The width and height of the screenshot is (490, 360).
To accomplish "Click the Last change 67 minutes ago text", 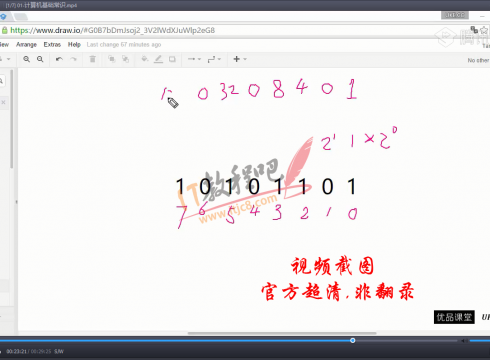I will click(124, 44).
